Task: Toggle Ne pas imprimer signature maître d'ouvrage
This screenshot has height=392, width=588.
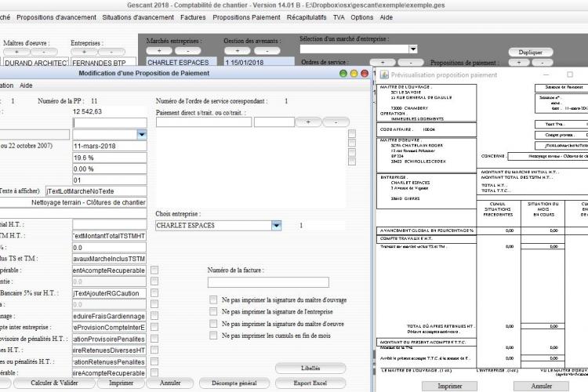Action: pyautogui.click(x=213, y=299)
